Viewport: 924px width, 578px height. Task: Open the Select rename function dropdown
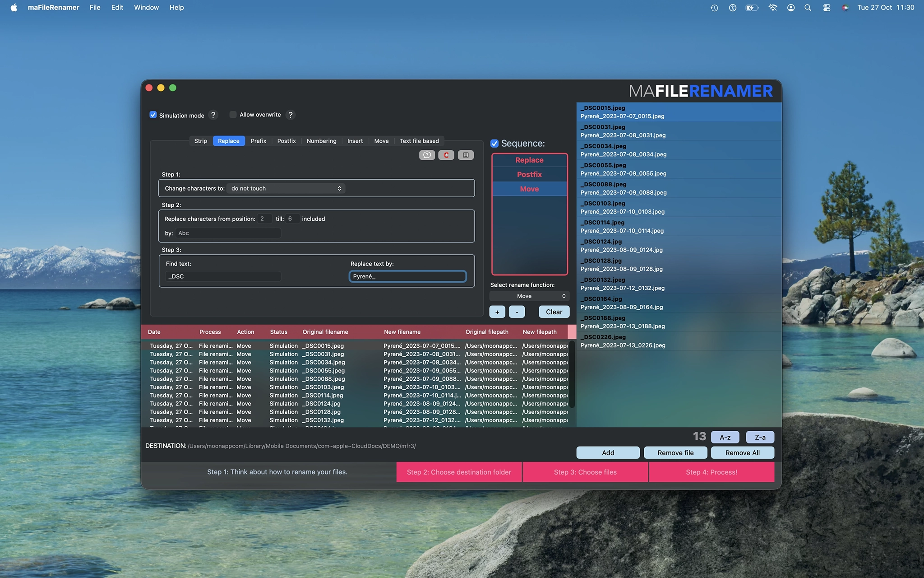[529, 296]
